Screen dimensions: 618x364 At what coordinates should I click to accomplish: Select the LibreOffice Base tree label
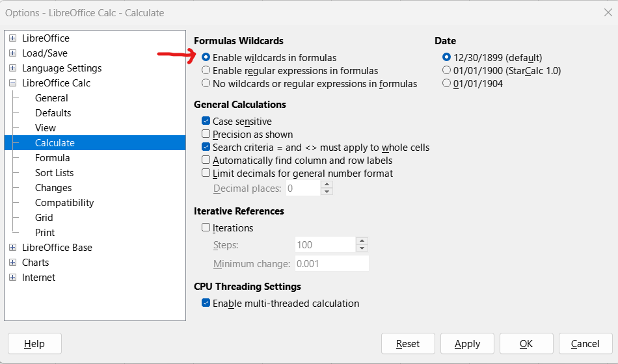[57, 248]
